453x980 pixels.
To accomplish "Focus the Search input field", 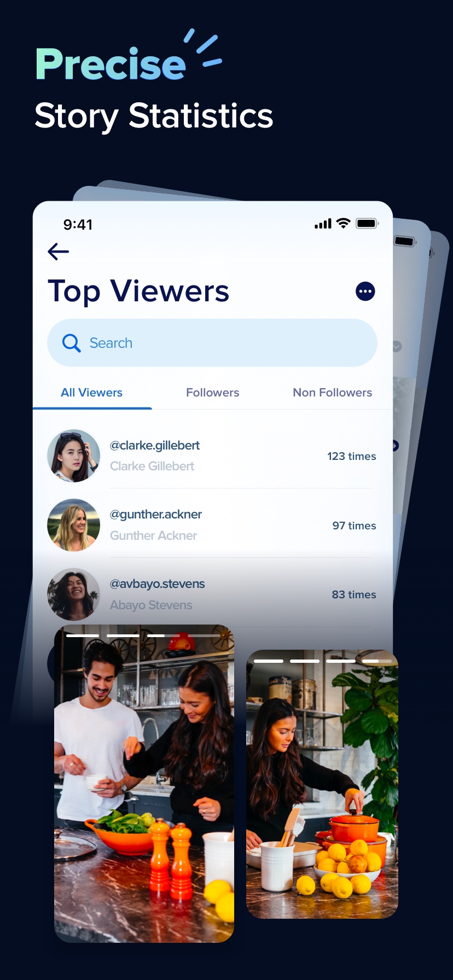I will 212,343.
